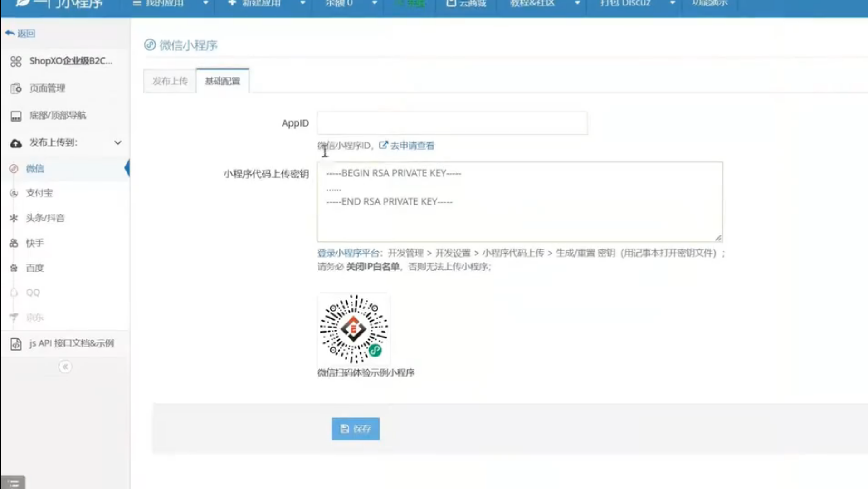The width and height of the screenshot is (868, 489).
Task: Focus the 小程序代码上传密钥 textarea
Action: coord(520,202)
